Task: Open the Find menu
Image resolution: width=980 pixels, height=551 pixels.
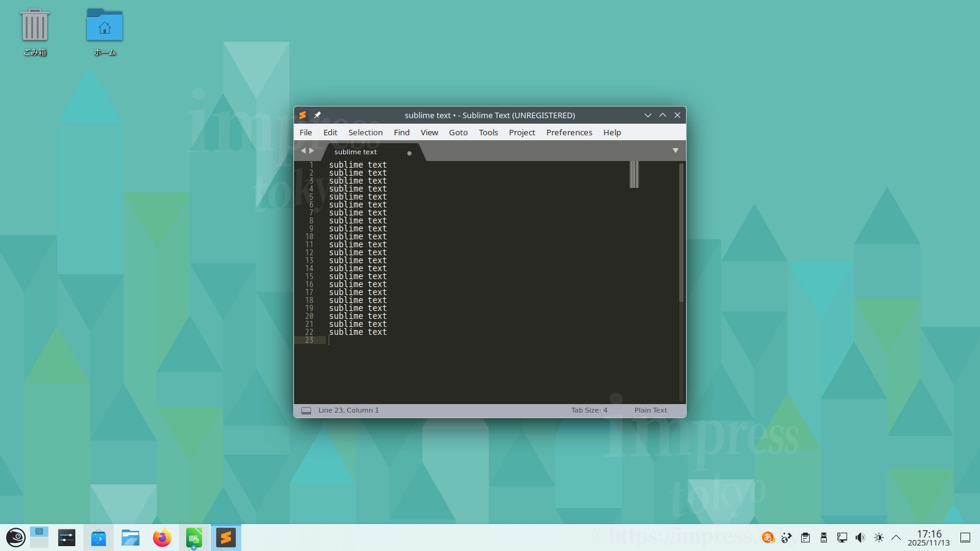Action: coord(402,132)
